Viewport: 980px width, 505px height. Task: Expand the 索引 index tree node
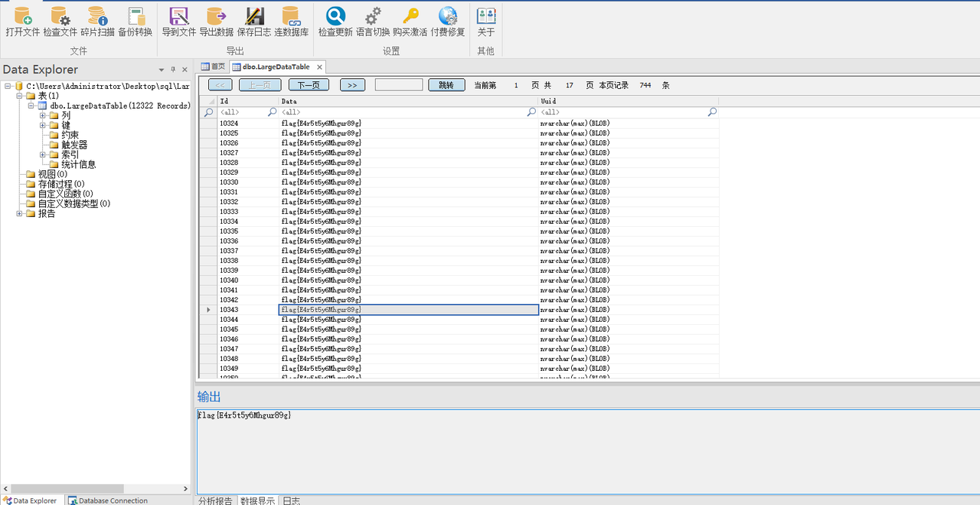point(44,155)
